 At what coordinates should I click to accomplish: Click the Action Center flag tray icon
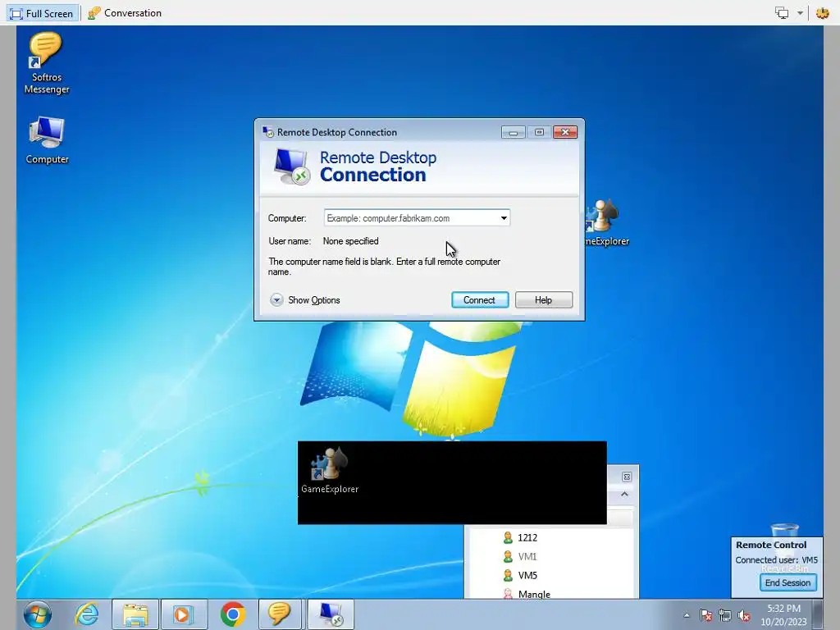[x=705, y=615]
